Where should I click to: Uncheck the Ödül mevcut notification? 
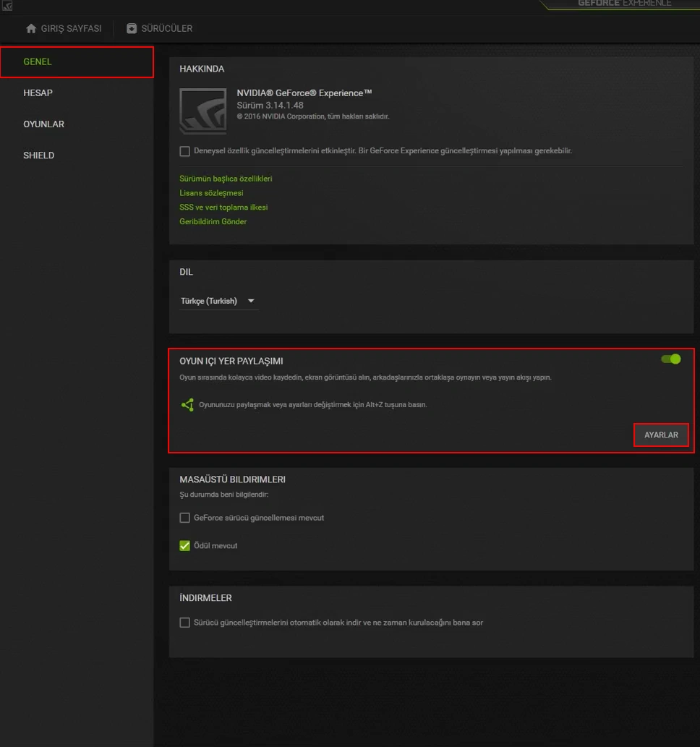185,545
